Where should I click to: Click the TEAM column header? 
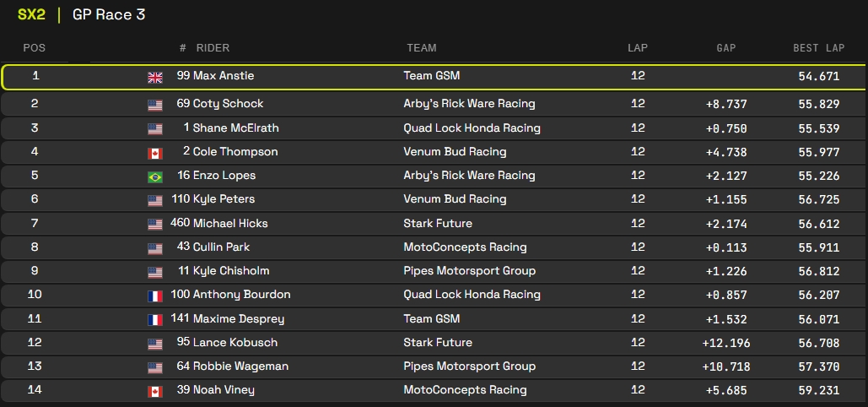pos(421,48)
